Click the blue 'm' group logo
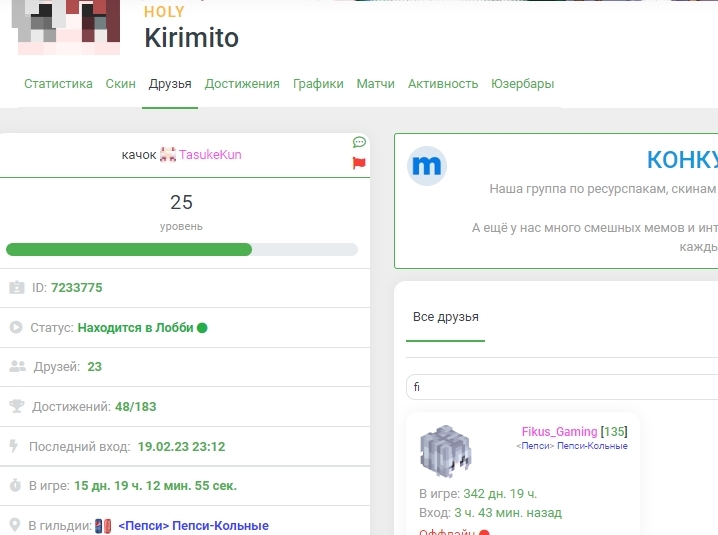This screenshot has width=718, height=535. point(427,166)
